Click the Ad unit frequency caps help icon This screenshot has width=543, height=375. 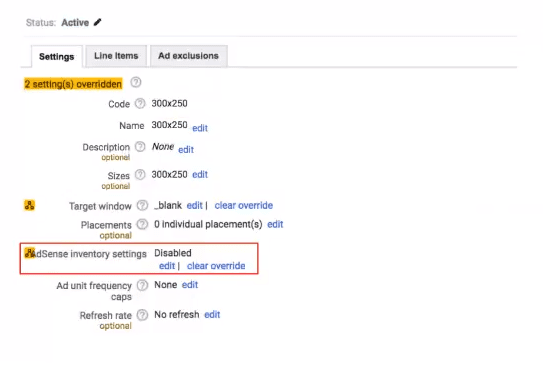pos(142,285)
